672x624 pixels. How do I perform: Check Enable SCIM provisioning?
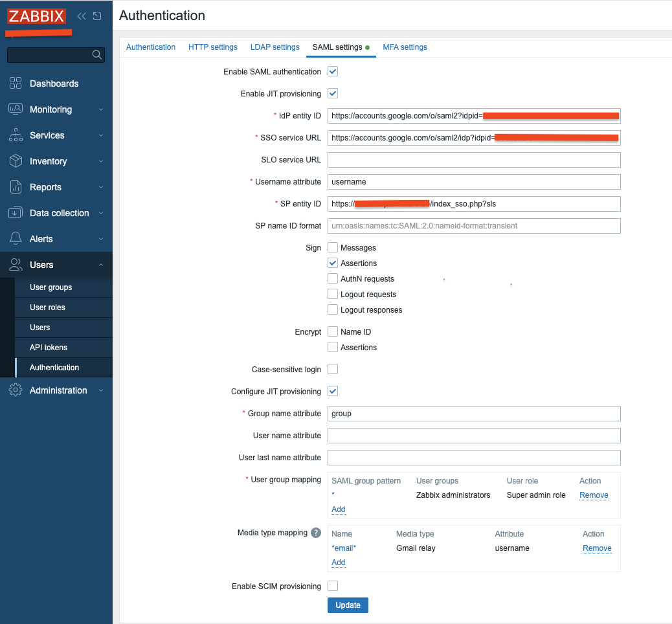pos(332,585)
